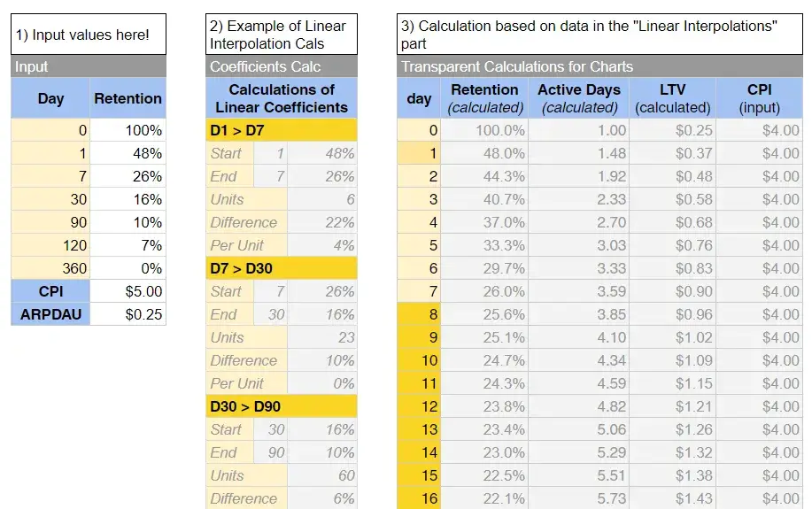812x509 pixels.
Task: Click the day 16 row label cell
Action: tap(420, 498)
